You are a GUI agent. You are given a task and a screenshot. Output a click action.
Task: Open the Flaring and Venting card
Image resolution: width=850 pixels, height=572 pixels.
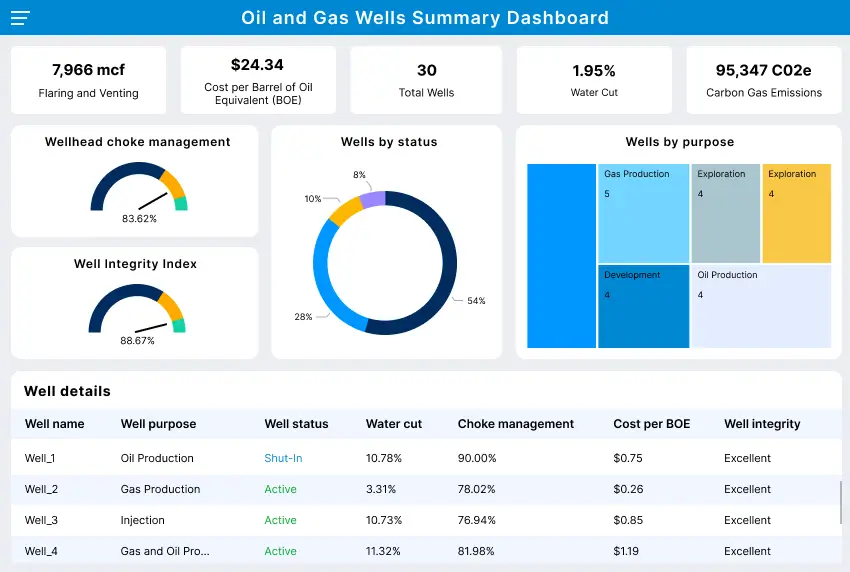(88, 80)
